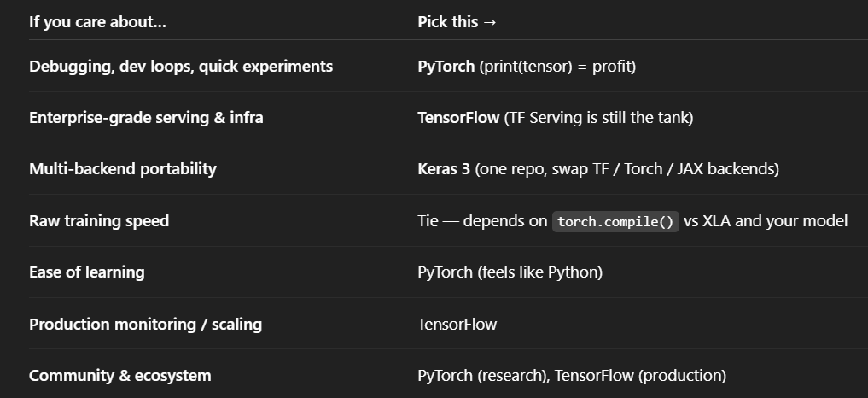Click "(TF Serving is still the tank)" text
This screenshot has width=868, height=398.
598,118
